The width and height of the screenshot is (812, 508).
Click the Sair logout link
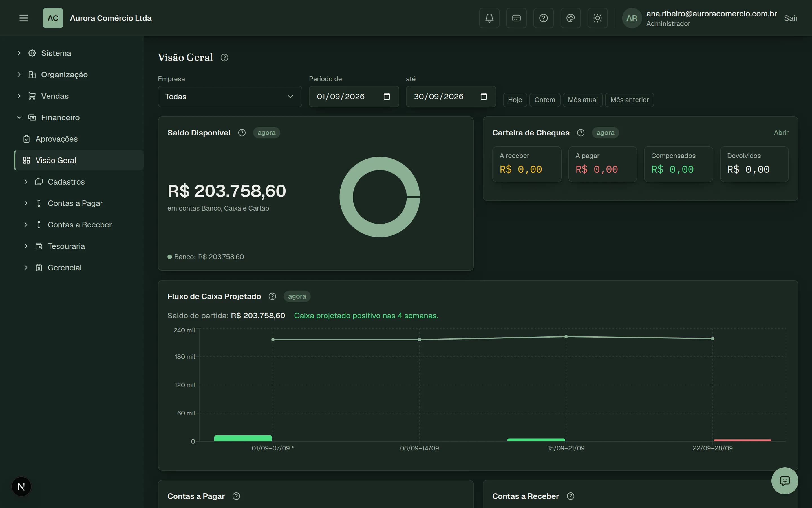pos(791,18)
